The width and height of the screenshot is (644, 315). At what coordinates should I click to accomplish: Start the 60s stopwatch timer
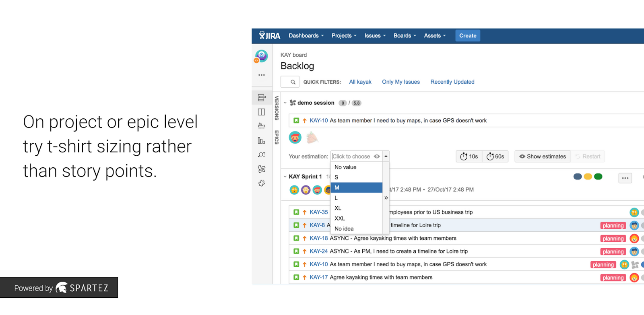(x=495, y=156)
